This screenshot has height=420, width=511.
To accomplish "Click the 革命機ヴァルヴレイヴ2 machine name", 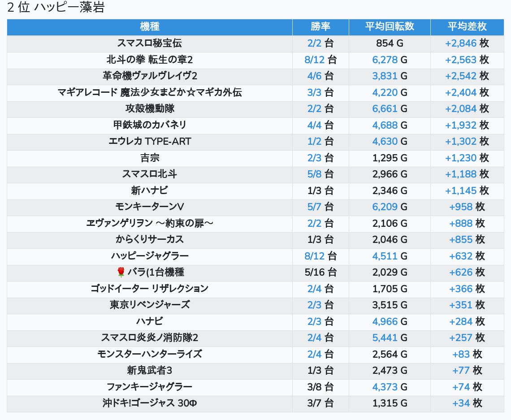I will 150,76.
